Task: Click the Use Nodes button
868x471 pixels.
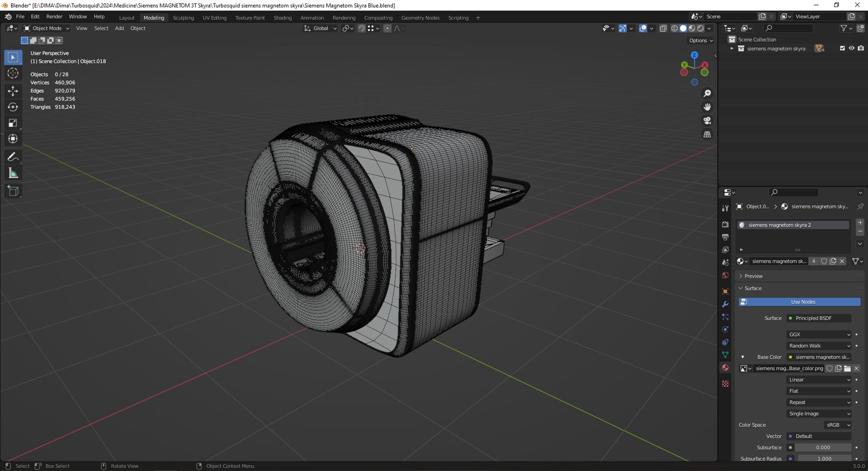Action: (799, 302)
